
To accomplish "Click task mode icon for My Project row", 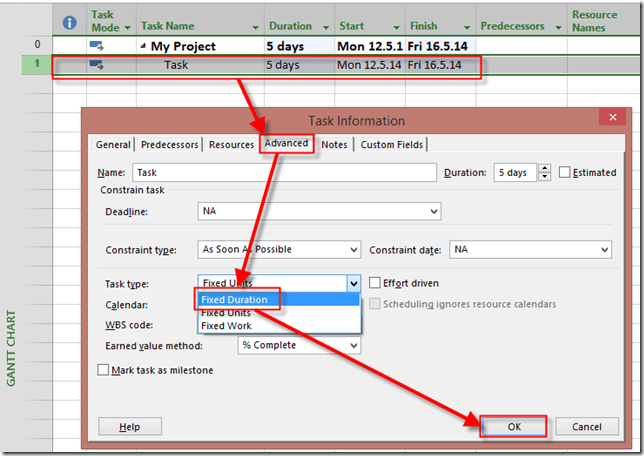I will [97, 45].
